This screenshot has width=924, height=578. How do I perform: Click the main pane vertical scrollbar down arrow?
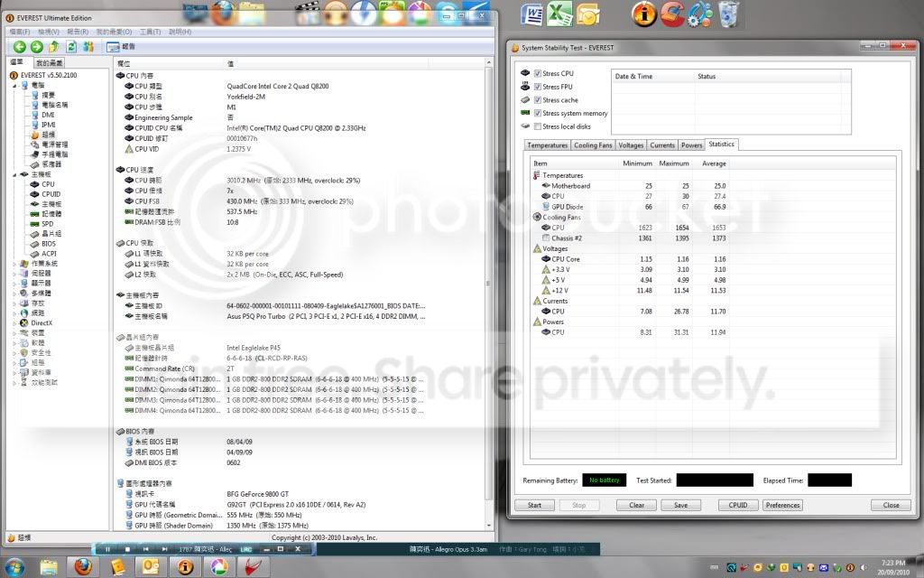(x=488, y=526)
